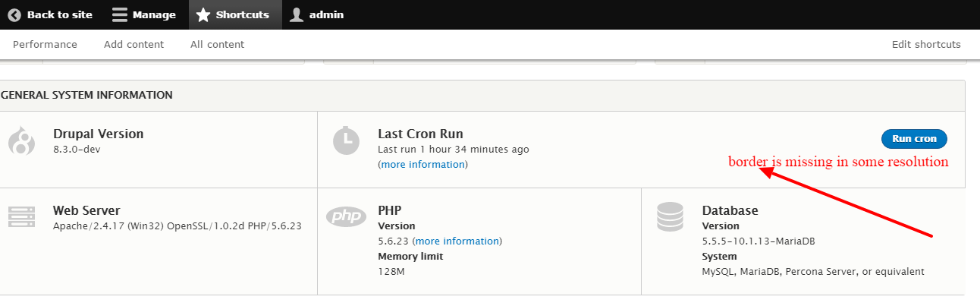The height and width of the screenshot is (306, 980).
Task: Open the All content shortcut
Action: tap(217, 44)
